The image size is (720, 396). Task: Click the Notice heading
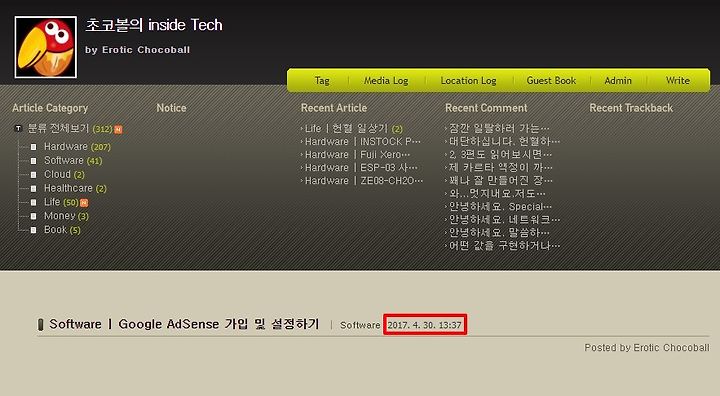pos(171,108)
